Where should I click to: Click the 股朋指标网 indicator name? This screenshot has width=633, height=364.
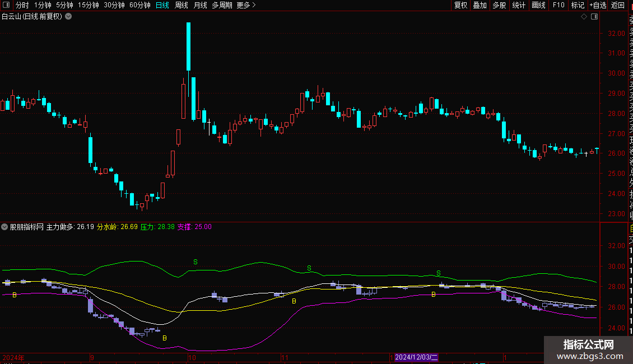point(27,227)
